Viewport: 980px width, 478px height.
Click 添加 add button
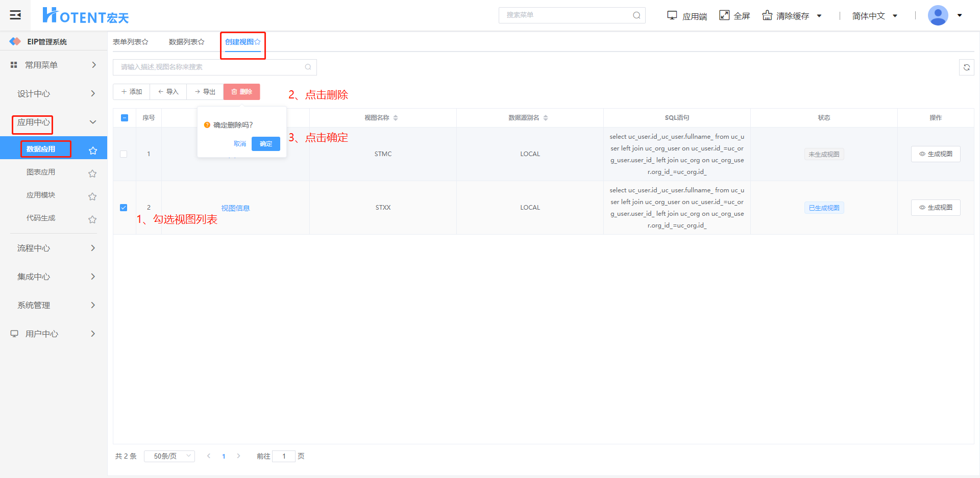tap(131, 92)
